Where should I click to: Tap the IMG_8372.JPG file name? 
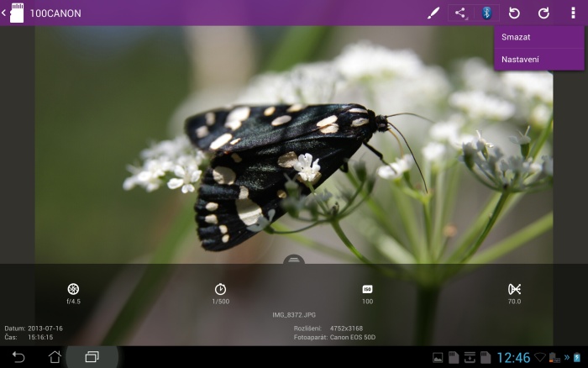pyautogui.click(x=293, y=315)
